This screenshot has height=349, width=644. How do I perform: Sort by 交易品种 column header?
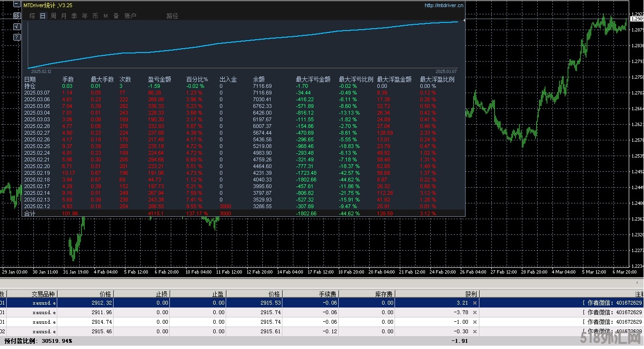click(x=43, y=294)
